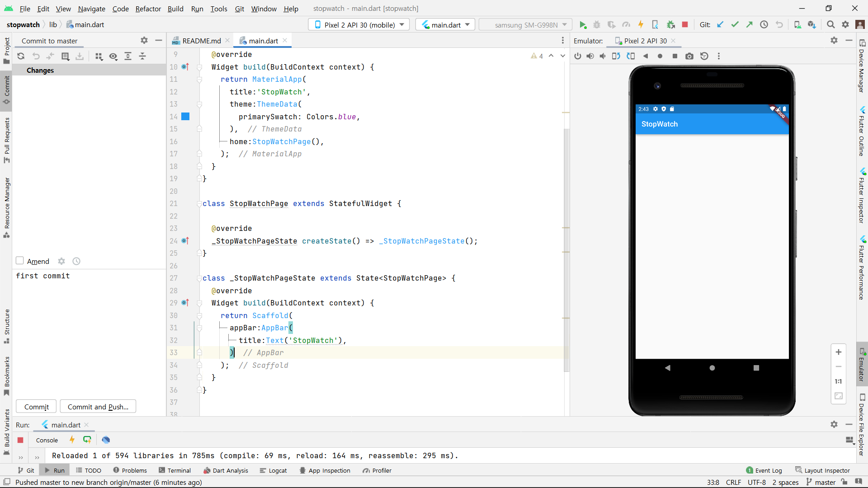This screenshot has width=868, height=488.
Task: Collapse the StopWatchPage class code fold
Action: pyautogui.click(x=199, y=204)
